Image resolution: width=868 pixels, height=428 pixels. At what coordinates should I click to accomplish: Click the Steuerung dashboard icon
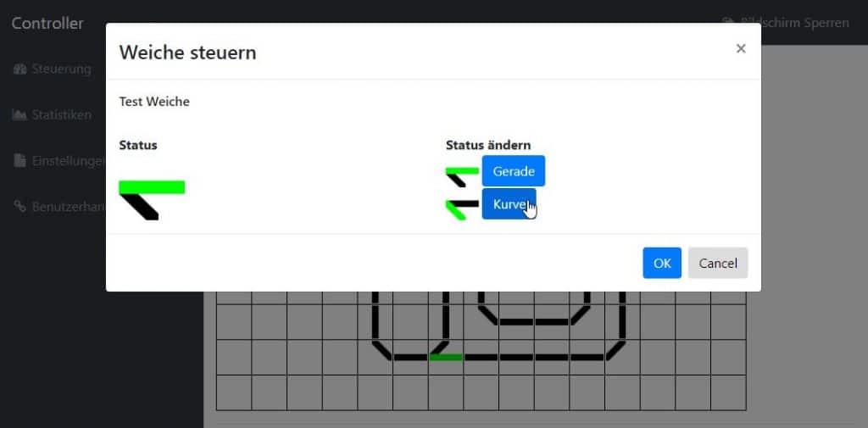tap(19, 69)
